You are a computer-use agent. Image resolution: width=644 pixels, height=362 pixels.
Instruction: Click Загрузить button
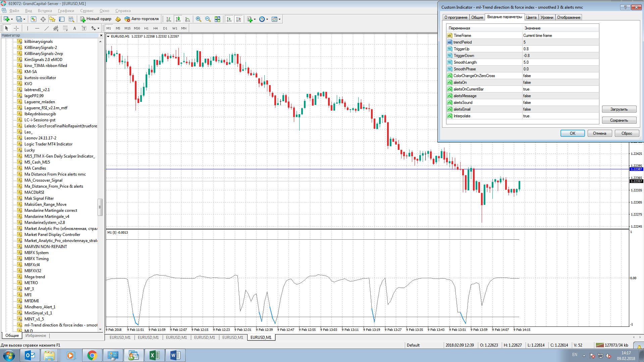pyautogui.click(x=619, y=109)
